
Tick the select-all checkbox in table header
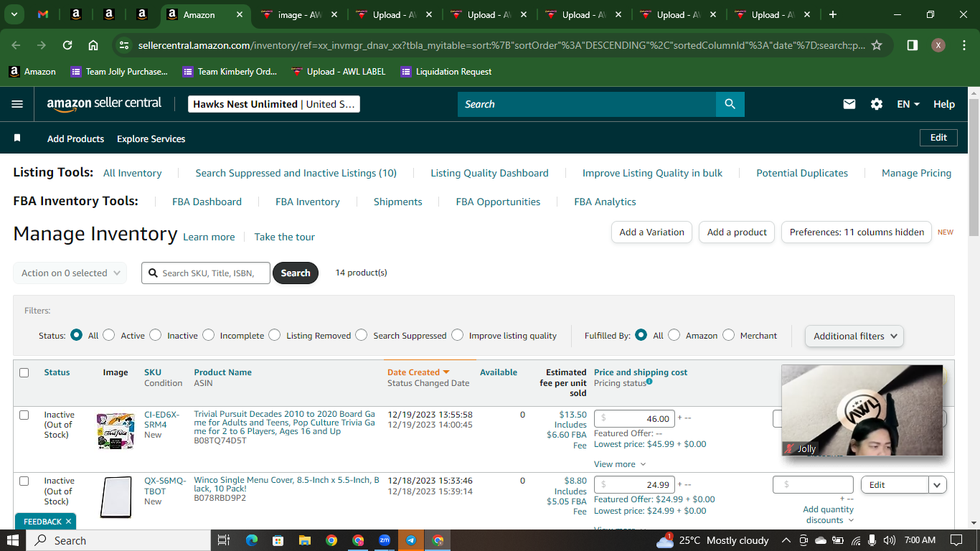coord(24,372)
